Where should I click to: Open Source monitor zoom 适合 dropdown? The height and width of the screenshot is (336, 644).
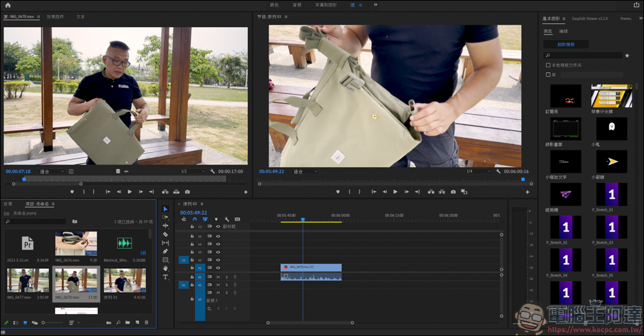52,172
